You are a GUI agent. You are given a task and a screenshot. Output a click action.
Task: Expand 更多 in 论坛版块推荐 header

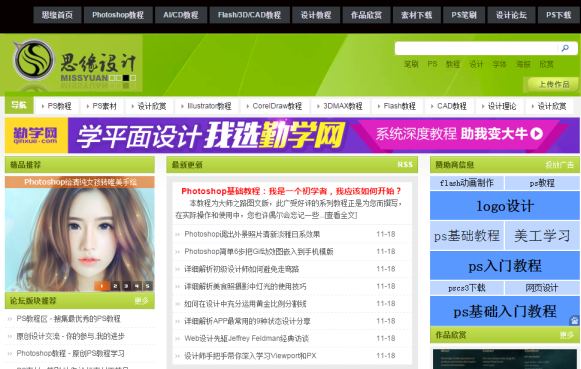pos(141,301)
